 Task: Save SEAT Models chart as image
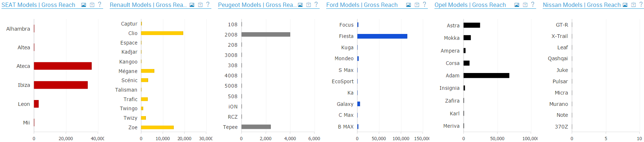tap(83, 5)
